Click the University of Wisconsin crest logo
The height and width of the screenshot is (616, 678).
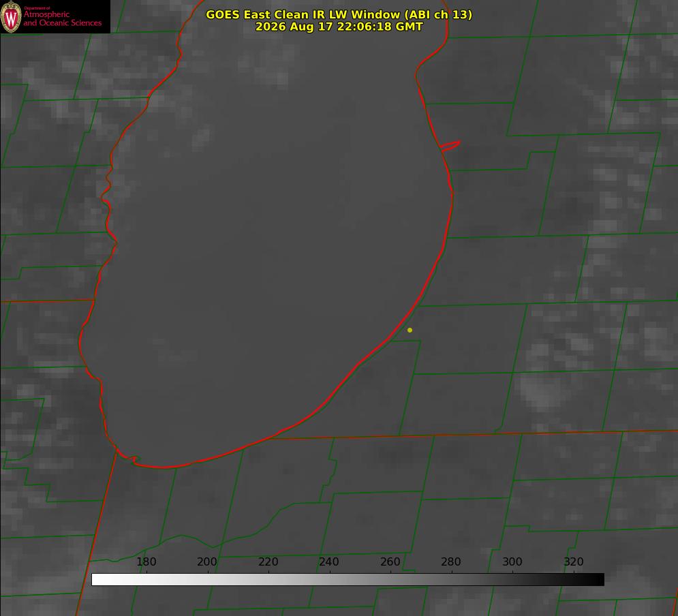point(11,16)
